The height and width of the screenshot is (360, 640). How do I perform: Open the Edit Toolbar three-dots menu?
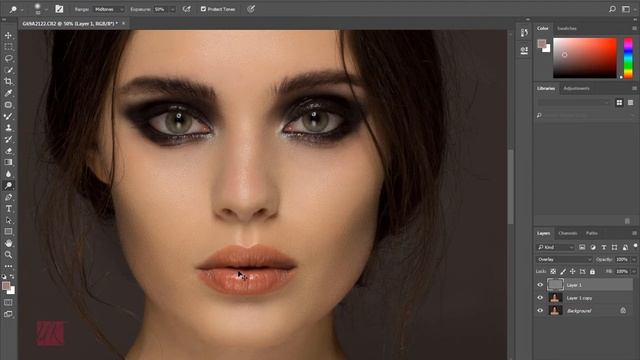[x=8, y=266]
